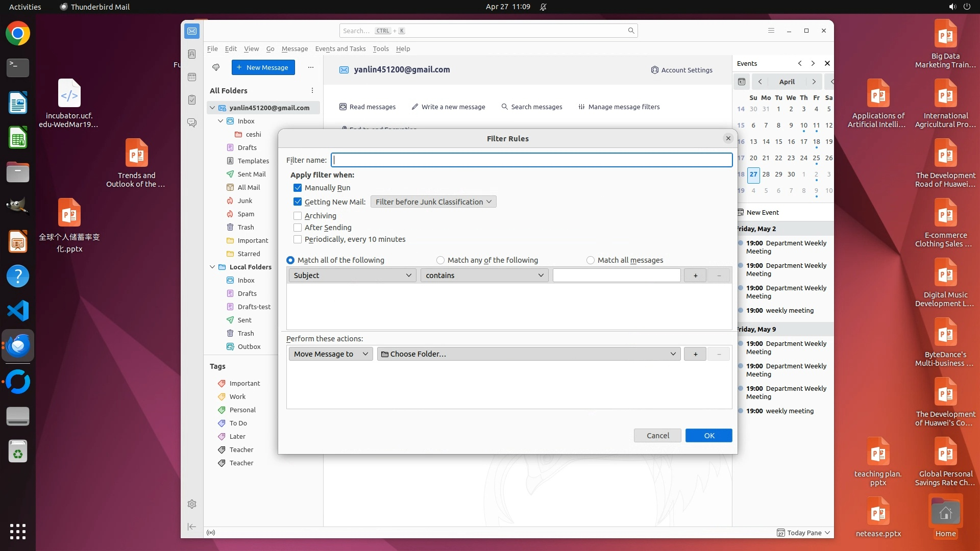Select Match any of the following
Screen dimensions: 980x551
point(440,260)
